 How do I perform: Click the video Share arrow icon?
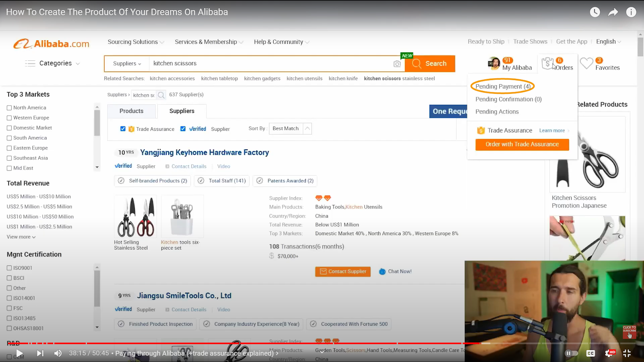click(x=613, y=12)
